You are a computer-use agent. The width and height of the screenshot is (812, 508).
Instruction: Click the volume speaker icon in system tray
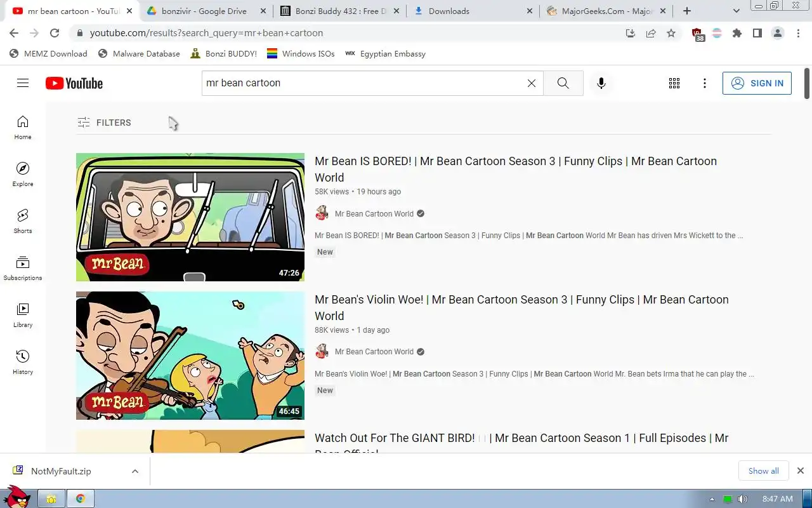point(743,499)
